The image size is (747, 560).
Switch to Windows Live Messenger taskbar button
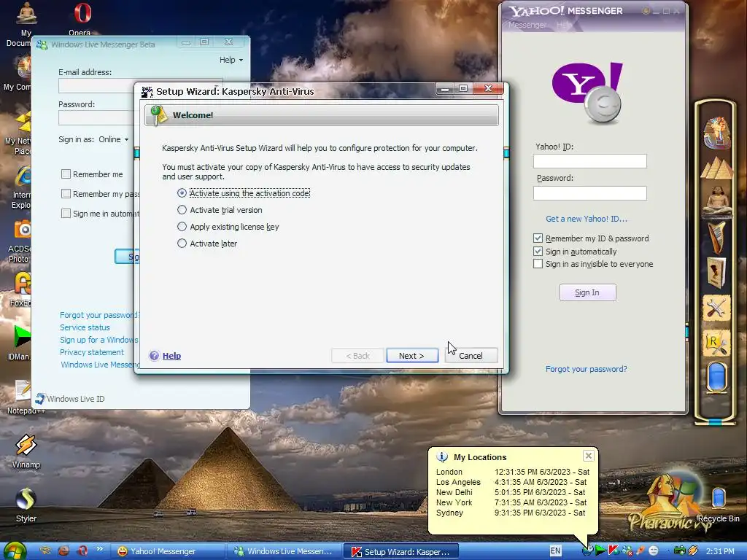click(284, 551)
